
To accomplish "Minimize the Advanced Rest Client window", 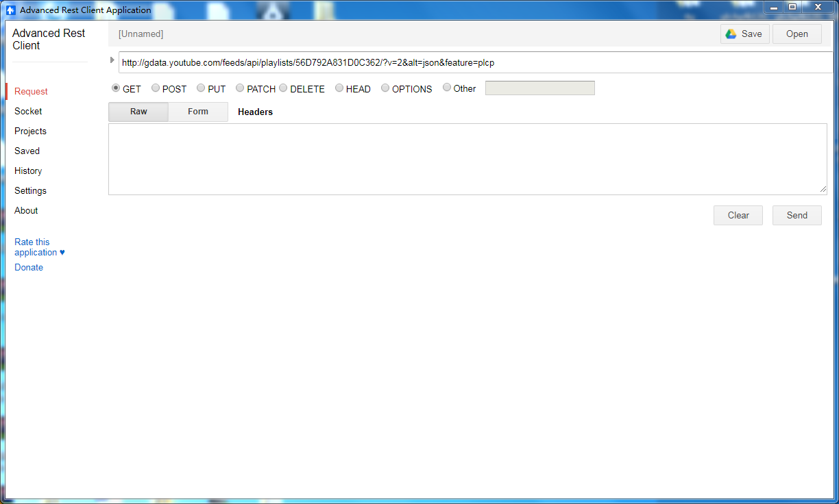I will (x=774, y=8).
